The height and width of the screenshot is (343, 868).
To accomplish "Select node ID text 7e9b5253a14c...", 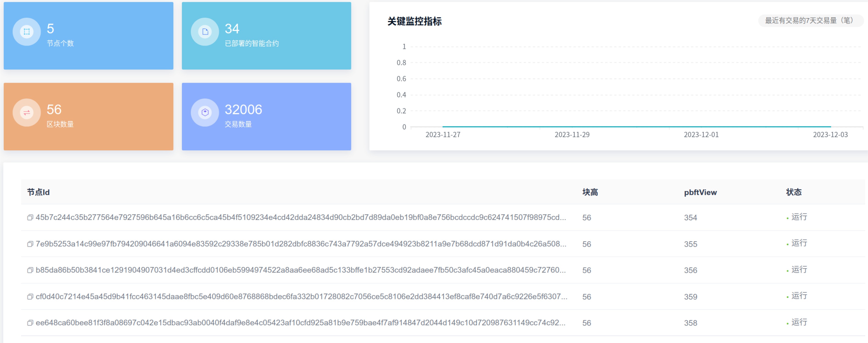I will pyautogui.click(x=301, y=244).
